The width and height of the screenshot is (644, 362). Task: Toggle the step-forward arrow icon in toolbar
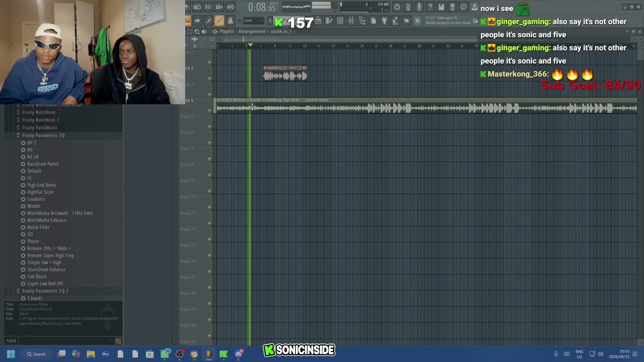[x=197, y=21]
